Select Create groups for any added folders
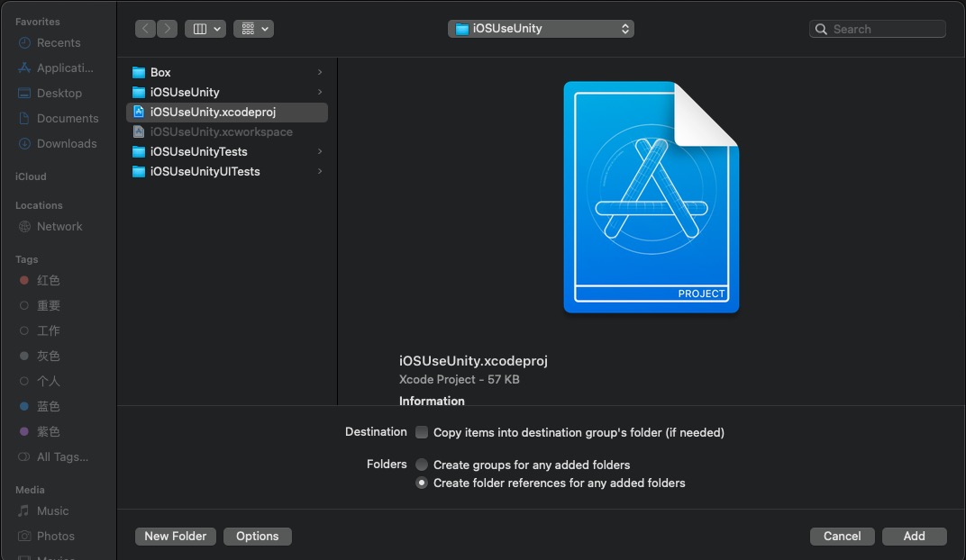The width and height of the screenshot is (966, 560). coord(422,465)
